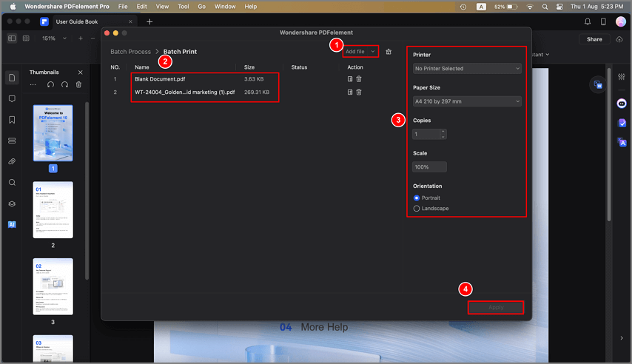Screen dimensions: 632x364
Task: Select page 3 thumbnail
Action: [x=53, y=286]
